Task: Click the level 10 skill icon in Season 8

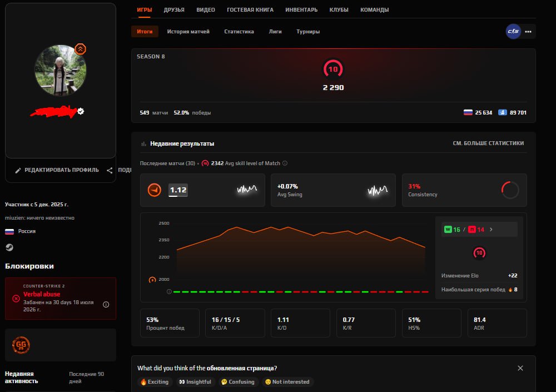Action: coord(333,69)
